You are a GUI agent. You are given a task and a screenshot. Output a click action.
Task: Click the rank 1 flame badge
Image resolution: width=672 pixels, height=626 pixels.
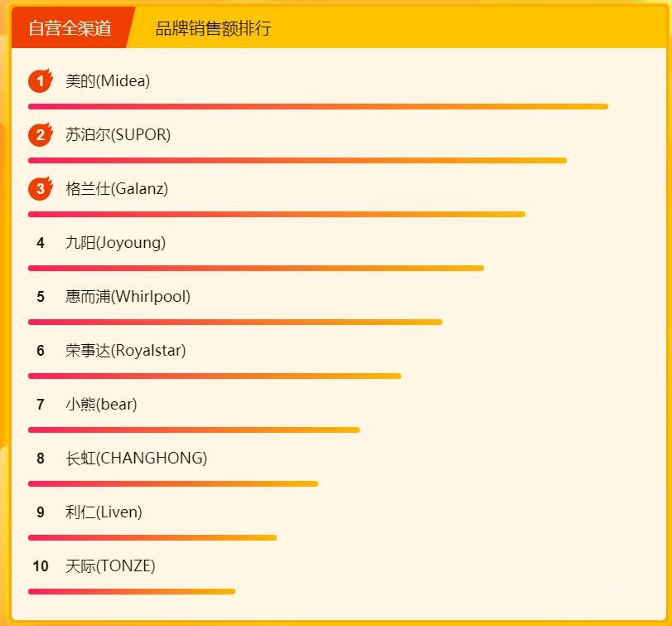pyautogui.click(x=40, y=81)
